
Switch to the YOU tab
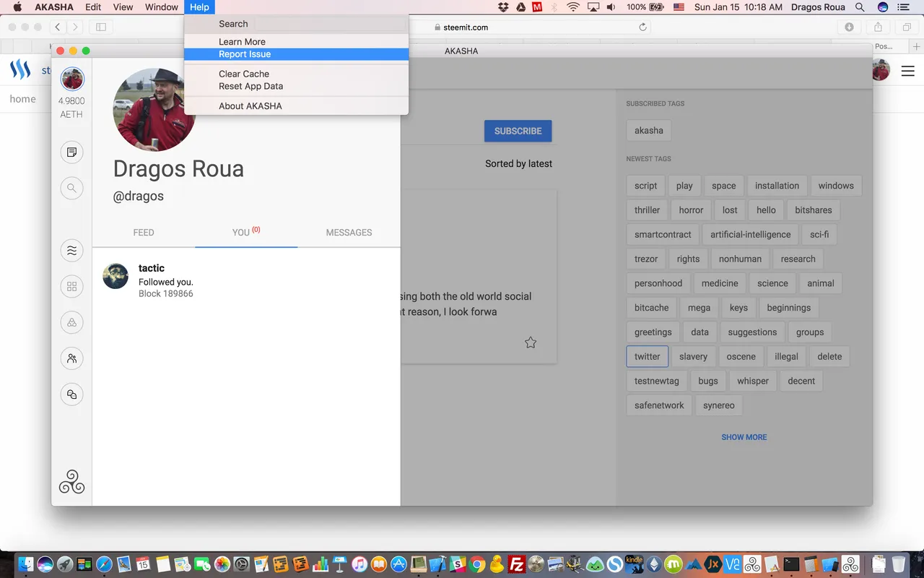point(246,233)
